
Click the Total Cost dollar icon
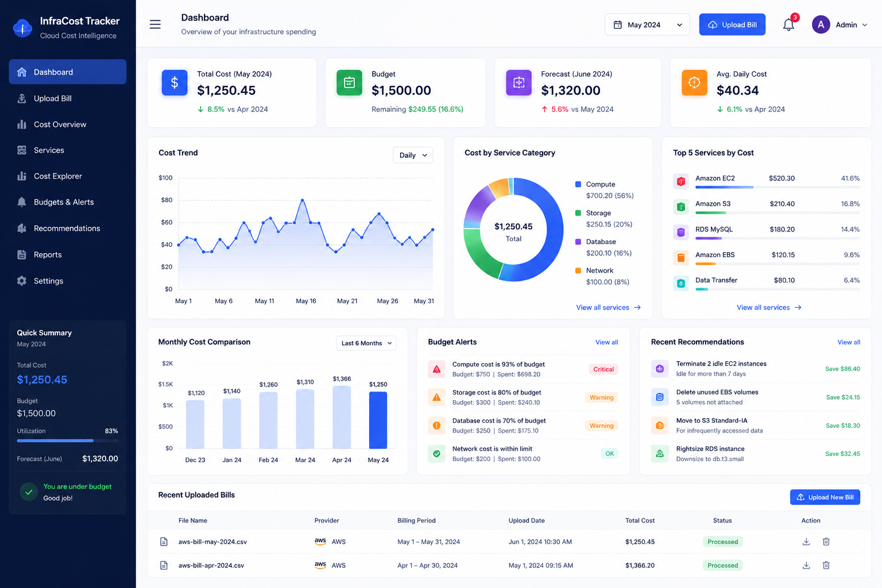pyautogui.click(x=175, y=83)
